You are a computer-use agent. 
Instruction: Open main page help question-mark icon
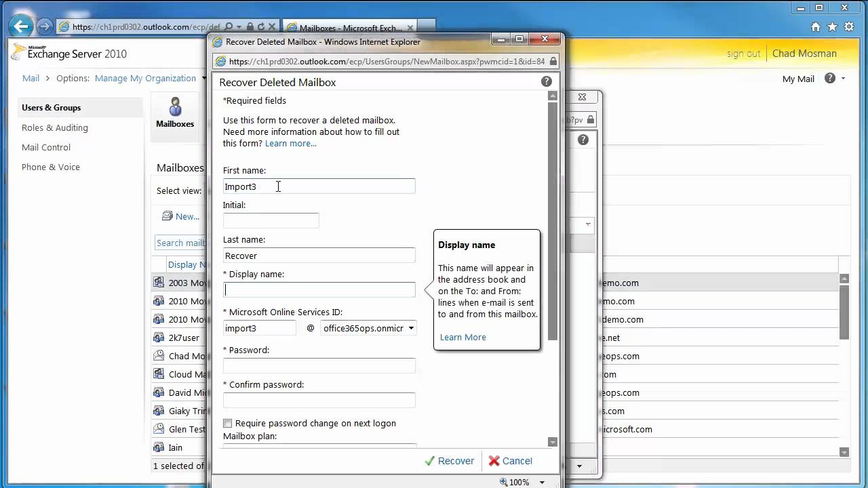830,78
